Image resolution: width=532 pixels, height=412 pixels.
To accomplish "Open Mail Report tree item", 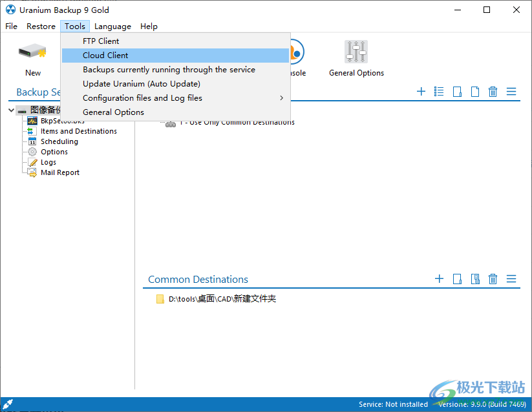I will (x=59, y=172).
